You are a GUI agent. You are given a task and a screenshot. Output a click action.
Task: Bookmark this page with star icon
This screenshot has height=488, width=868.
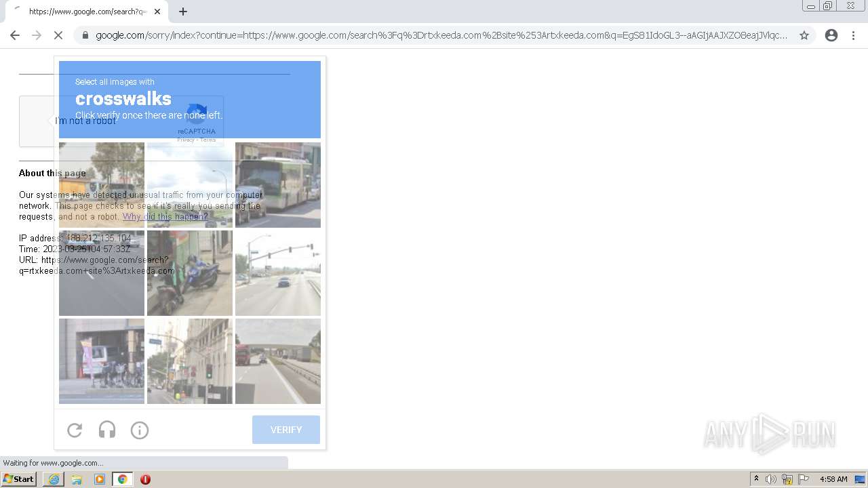pos(804,35)
